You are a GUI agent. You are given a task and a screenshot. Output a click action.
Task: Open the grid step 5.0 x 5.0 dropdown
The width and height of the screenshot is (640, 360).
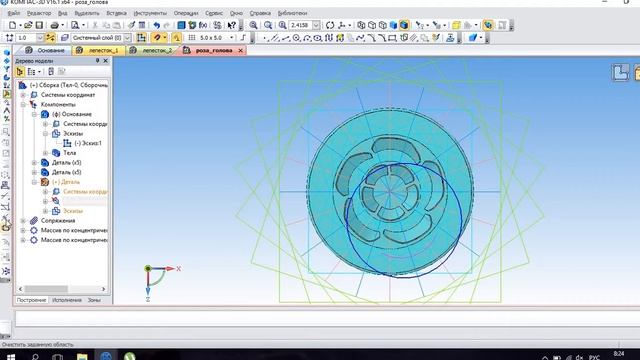pos(232,38)
